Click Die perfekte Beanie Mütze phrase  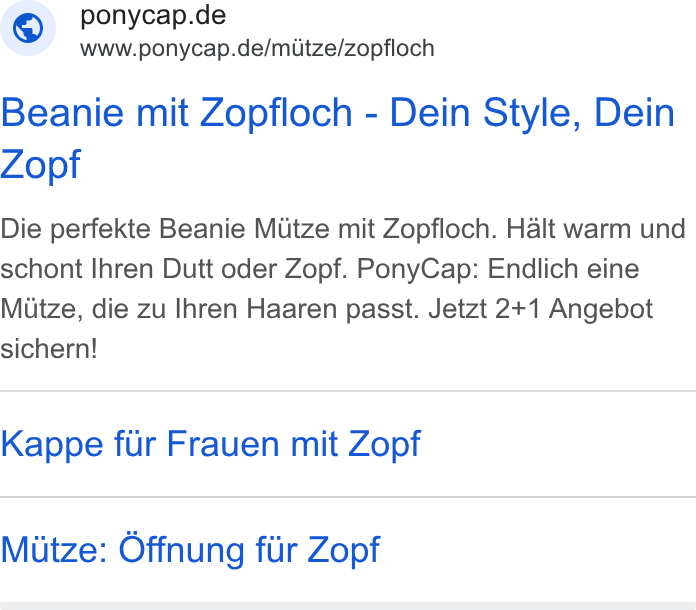[165, 229]
